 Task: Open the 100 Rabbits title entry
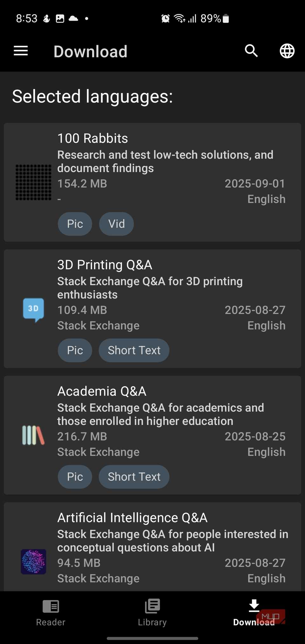coord(93,139)
